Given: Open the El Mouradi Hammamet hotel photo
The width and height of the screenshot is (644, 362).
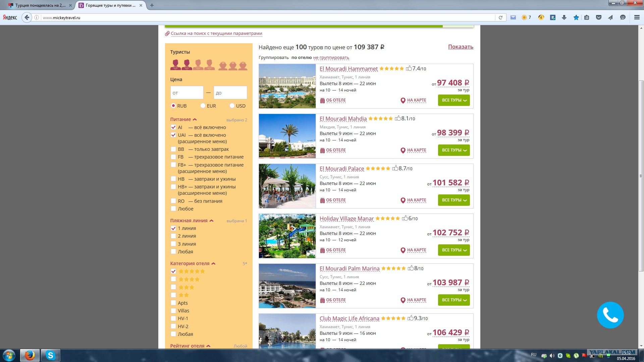Looking at the screenshot, I should tap(287, 86).
